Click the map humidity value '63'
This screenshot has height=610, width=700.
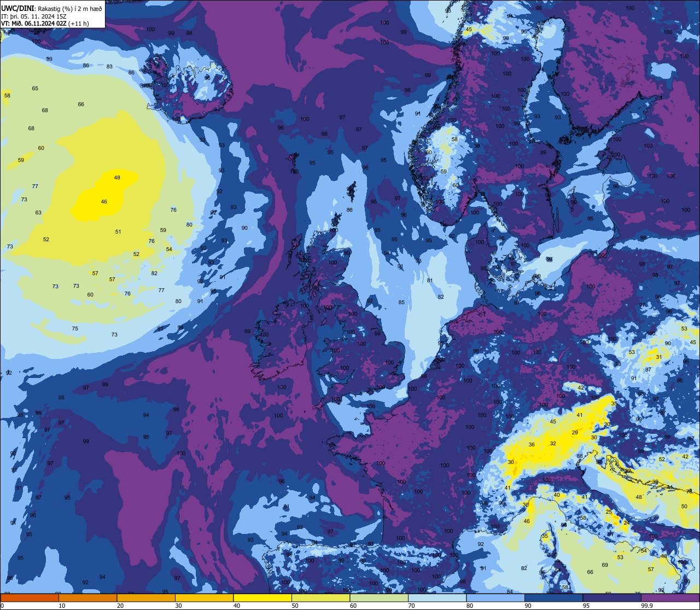pyautogui.click(x=38, y=213)
